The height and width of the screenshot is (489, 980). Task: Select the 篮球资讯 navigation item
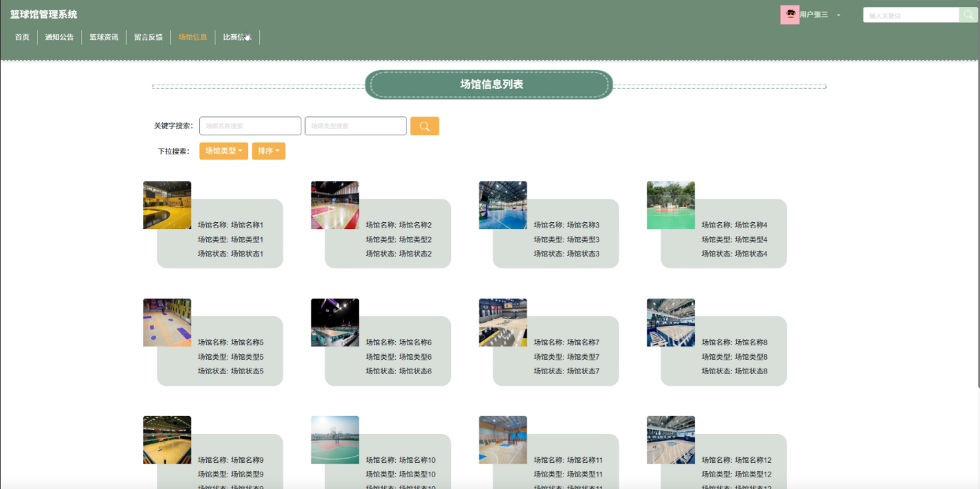[104, 37]
